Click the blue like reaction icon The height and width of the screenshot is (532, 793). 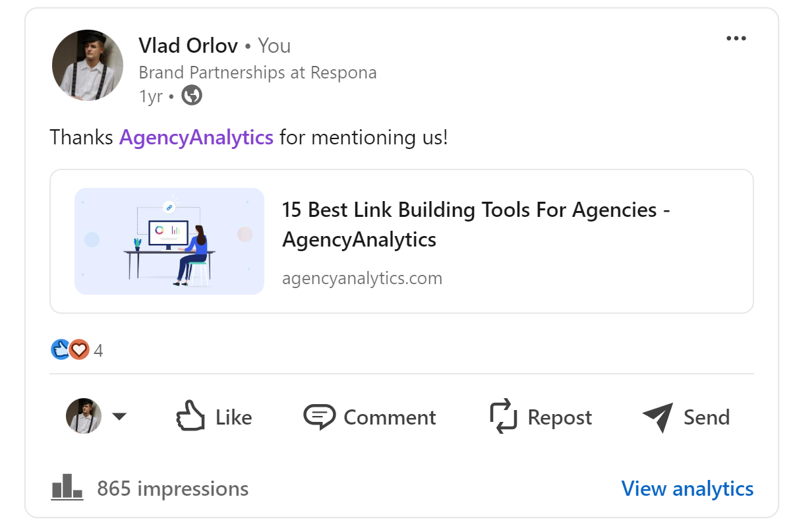click(60, 349)
